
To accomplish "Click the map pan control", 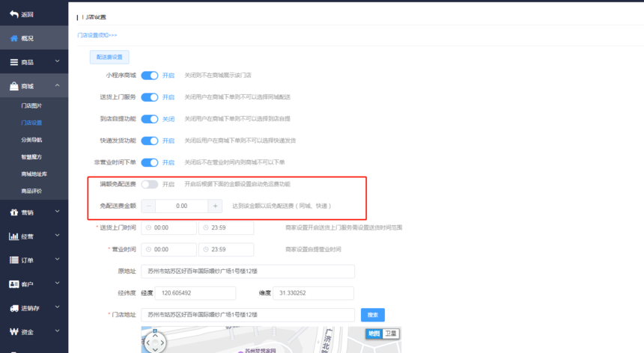I will click(154, 343).
